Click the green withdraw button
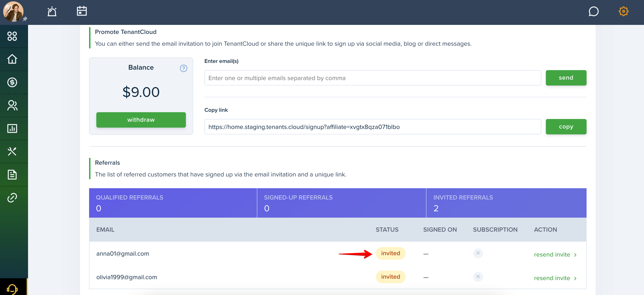This screenshot has width=644, height=295. tap(141, 120)
